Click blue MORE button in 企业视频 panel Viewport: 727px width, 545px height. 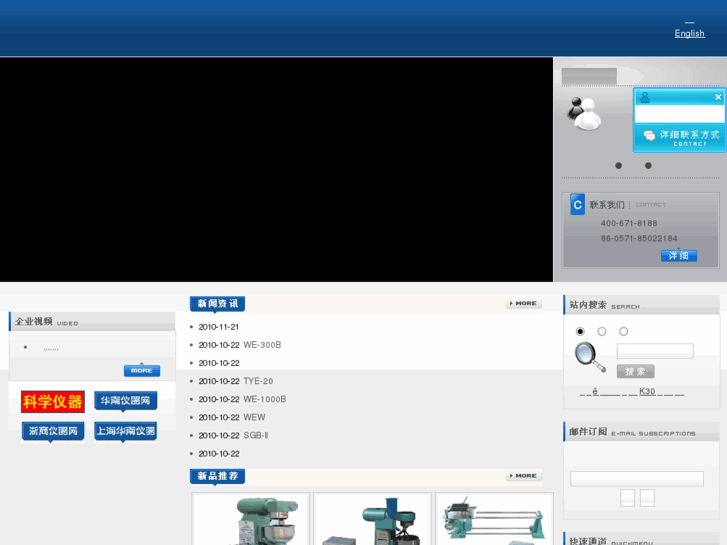tap(142, 371)
